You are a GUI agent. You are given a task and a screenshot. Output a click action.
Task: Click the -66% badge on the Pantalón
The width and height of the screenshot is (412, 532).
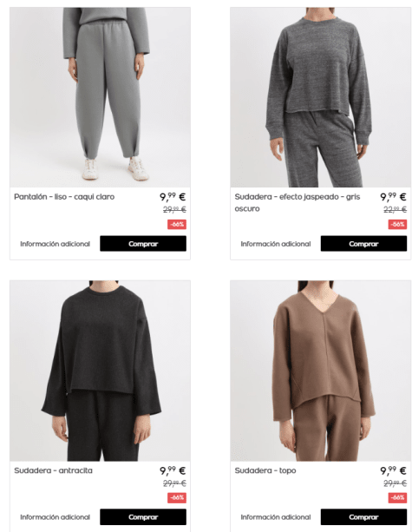pyautogui.click(x=177, y=224)
